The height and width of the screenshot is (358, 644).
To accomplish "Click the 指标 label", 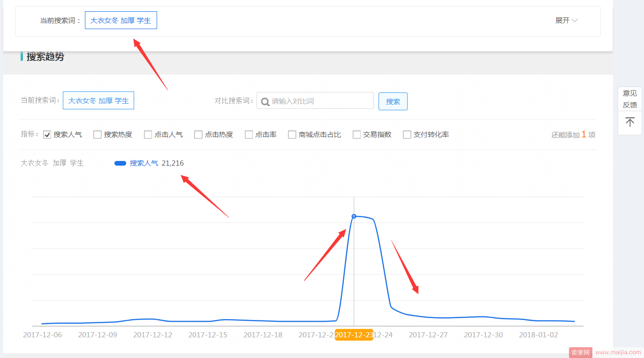I will pyautogui.click(x=30, y=134).
